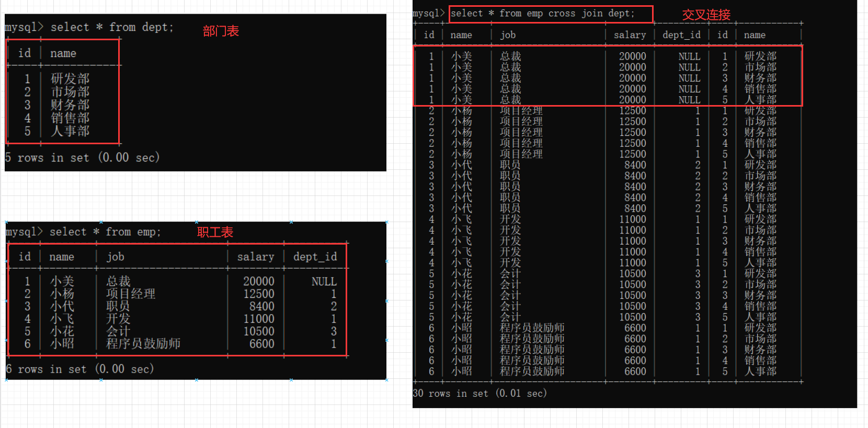Click 程序员鼓励师 in the emp table
The image size is (868, 428).
pos(143,344)
